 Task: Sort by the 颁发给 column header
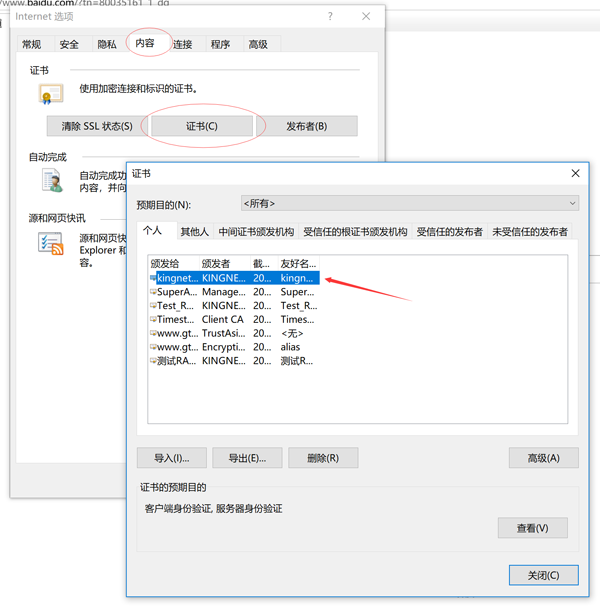(x=174, y=264)
